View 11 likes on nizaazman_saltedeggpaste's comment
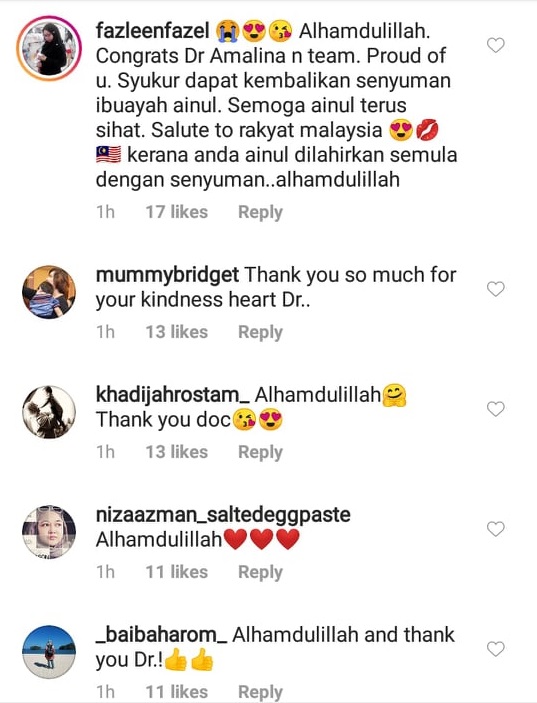The width and height of the screenshot is (537, 703). click(x=177, y=572)
